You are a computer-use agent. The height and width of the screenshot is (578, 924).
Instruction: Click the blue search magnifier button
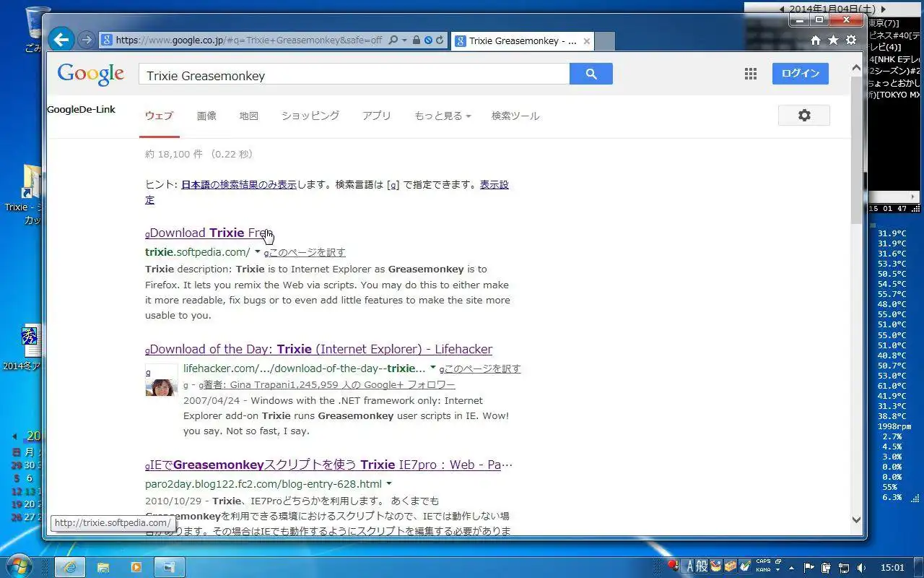(x=591, y=74)
